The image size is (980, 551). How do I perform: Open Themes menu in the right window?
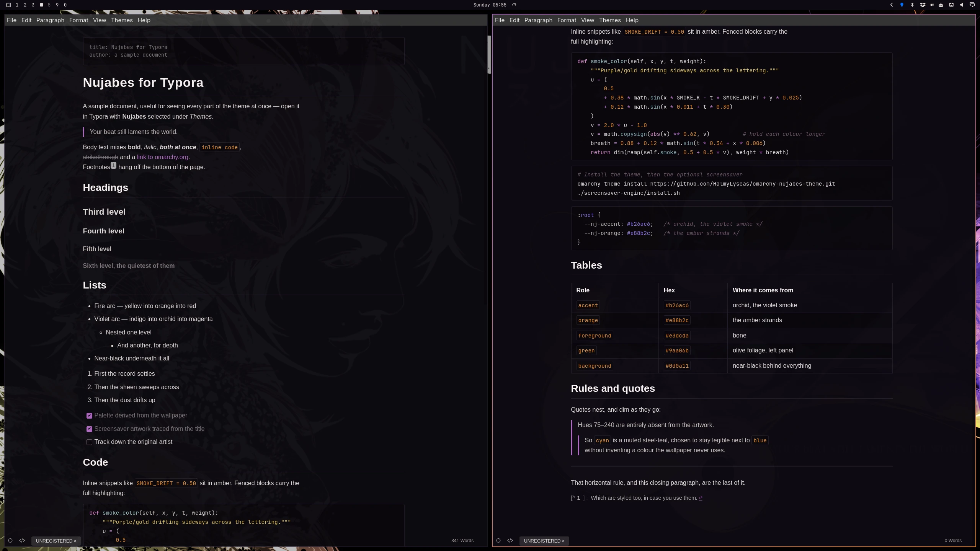[610, 20]
